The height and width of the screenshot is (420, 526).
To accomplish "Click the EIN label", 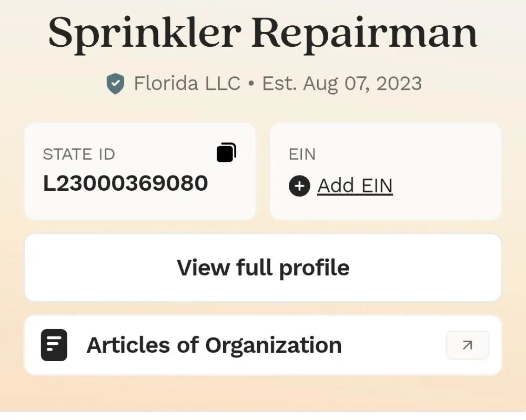I will (x=302, y=154).
